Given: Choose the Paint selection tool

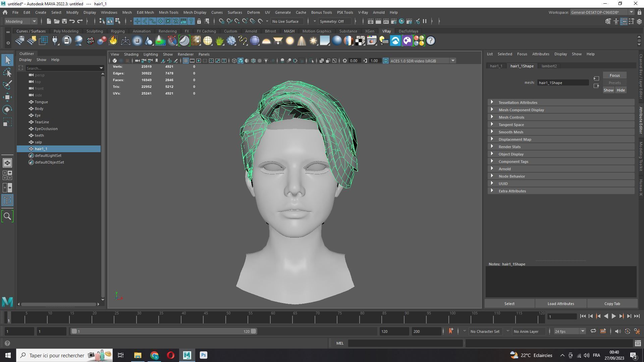Looking at the screenshot, I should [7, 85].
